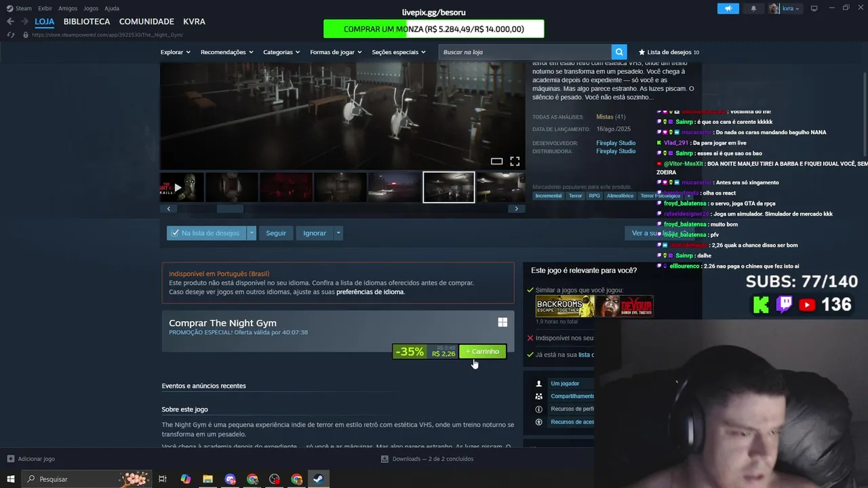Open File Explorer from the taskbar
The image size is (868, 488).
[208, 479]
